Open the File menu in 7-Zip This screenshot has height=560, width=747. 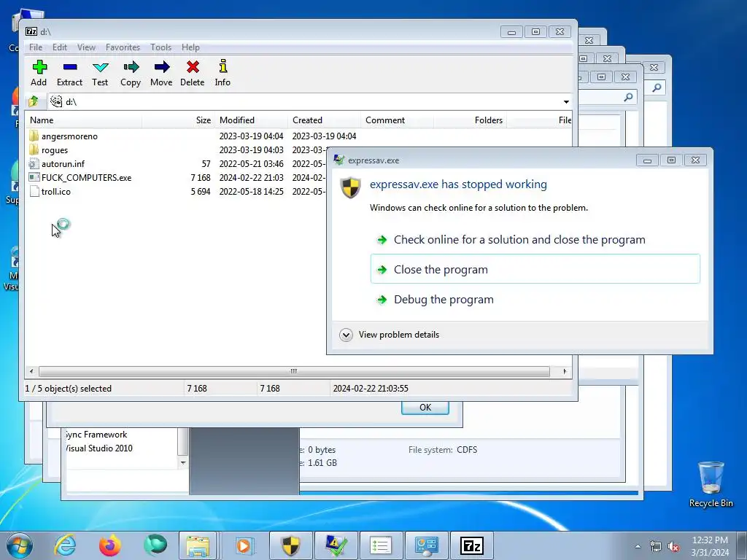(36, 47)
